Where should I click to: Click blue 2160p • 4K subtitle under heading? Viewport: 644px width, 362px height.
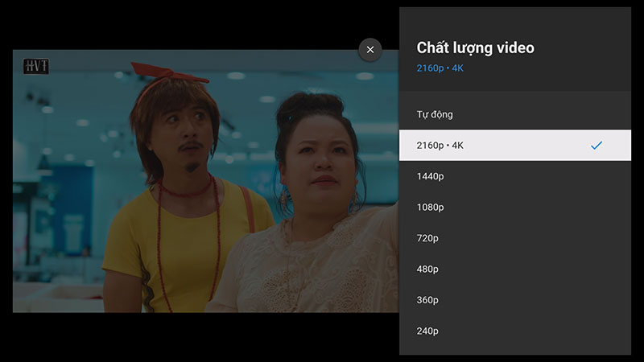[440, 68]
